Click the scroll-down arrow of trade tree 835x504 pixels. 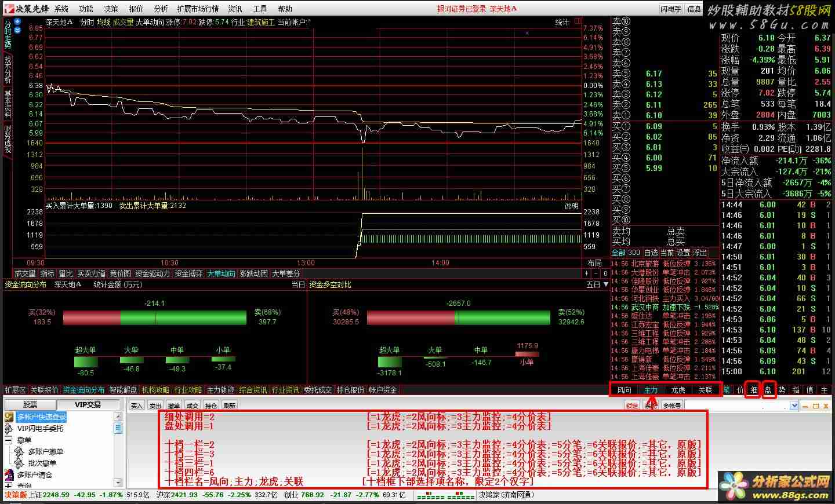tap(118, 482)
